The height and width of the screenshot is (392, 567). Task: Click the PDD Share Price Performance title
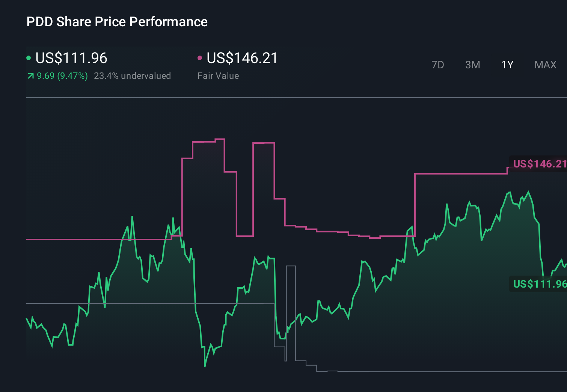click(117, 22)
